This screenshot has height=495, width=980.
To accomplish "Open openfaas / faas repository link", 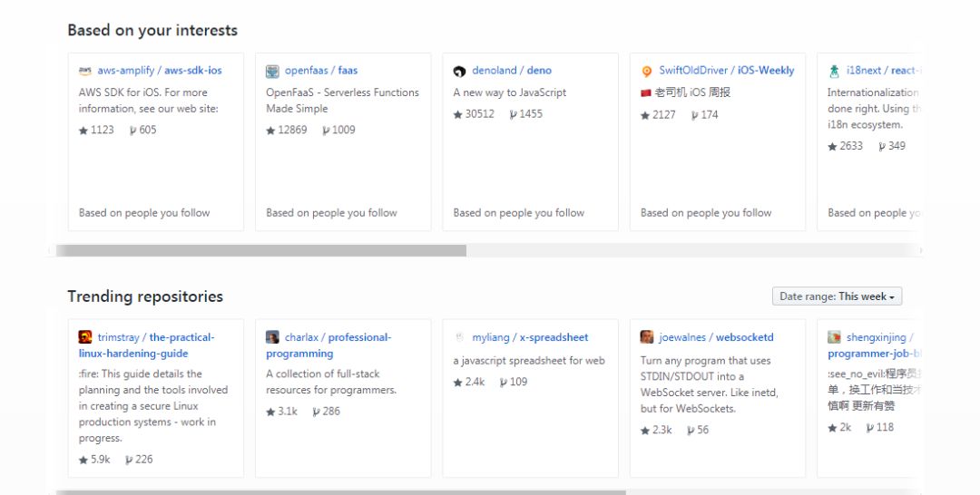I will pos(321,71).
